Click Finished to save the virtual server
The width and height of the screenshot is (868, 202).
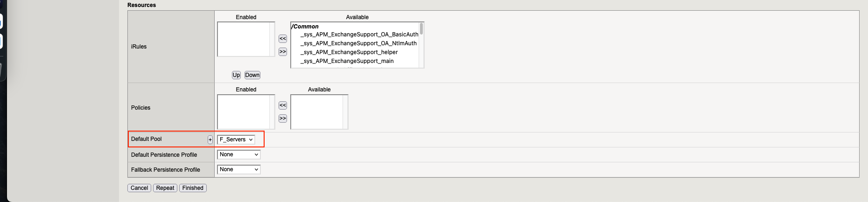tap(193, 188)
